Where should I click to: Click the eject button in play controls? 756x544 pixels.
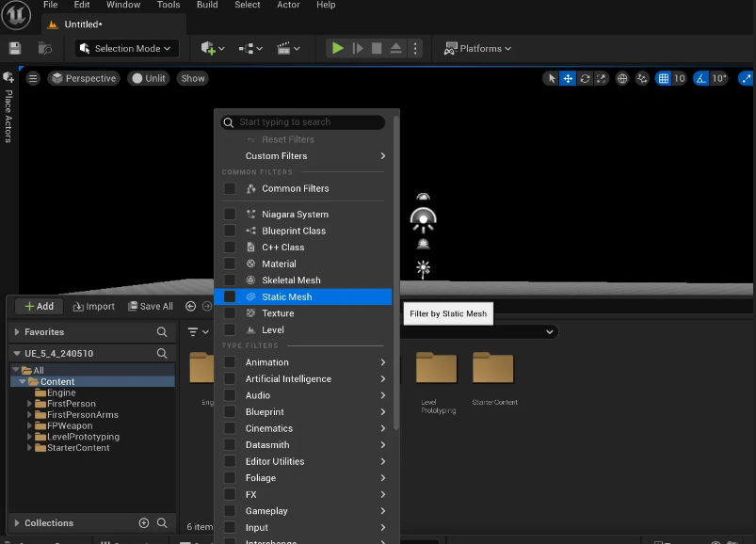click(x=395, y=48)
